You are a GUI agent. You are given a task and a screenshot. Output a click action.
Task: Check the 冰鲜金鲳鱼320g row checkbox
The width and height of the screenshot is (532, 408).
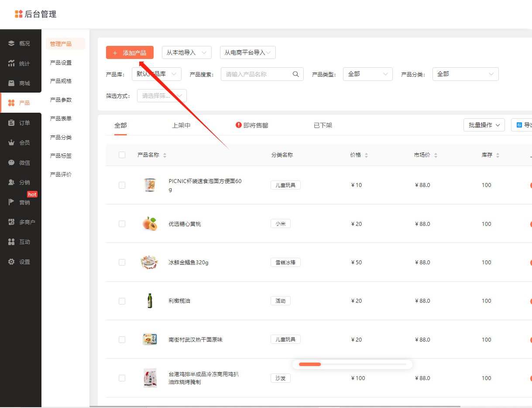click(x=122, y=262)
